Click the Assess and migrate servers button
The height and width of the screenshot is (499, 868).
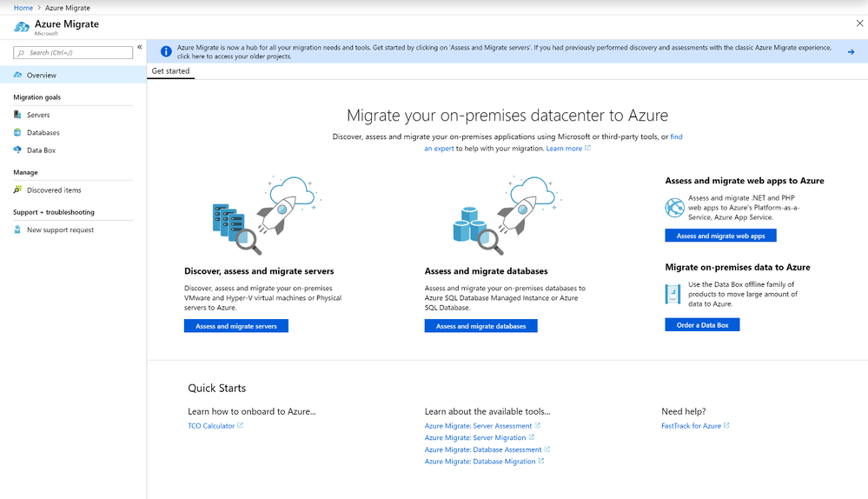pyautogui.click(x=236, y=326)
